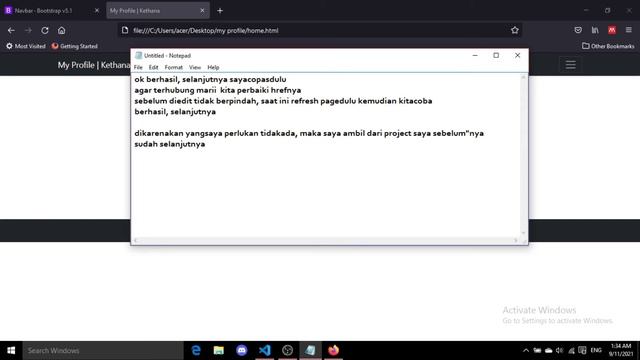640x360 pixels.
Task: Minimize the Notepad window
Action: (475, 56)
